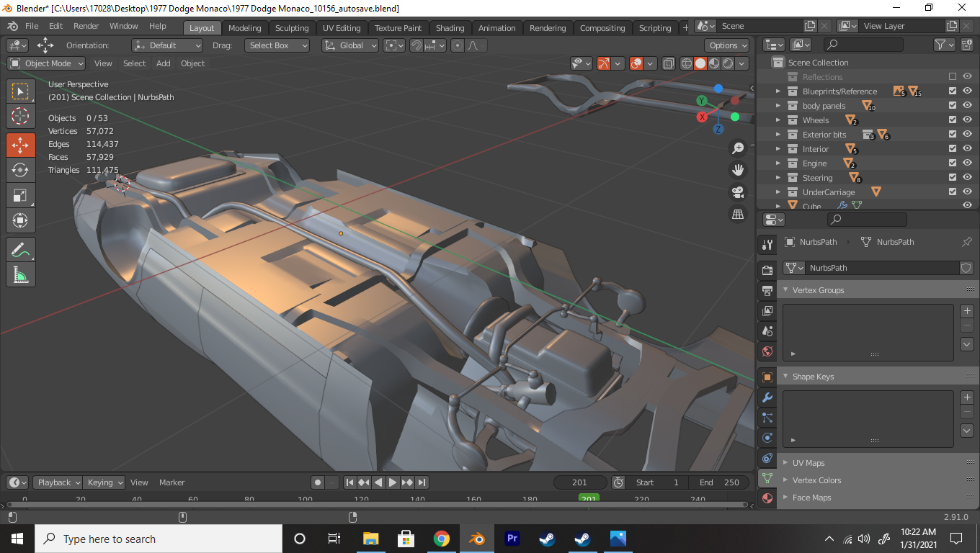
Task: Open the View Layer properties tab
Action: pyautogui.click(x=767, y=311)
